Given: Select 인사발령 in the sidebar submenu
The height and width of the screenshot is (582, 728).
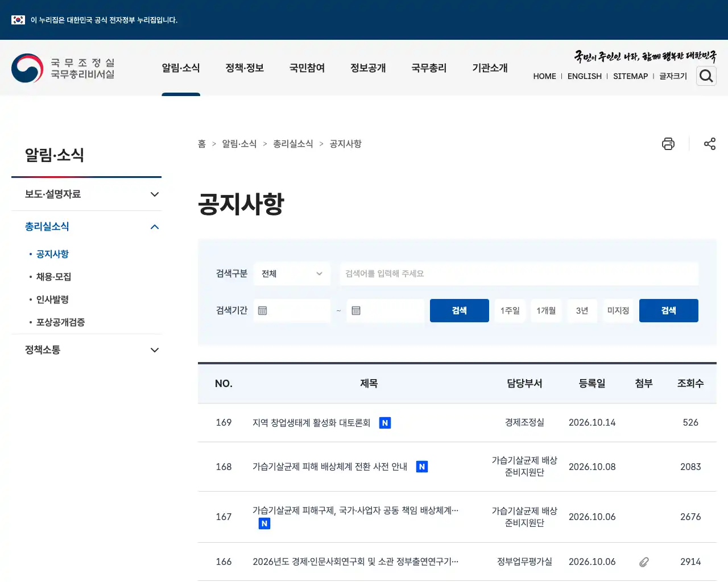Looking at the screenshot, I should point(52,300).
